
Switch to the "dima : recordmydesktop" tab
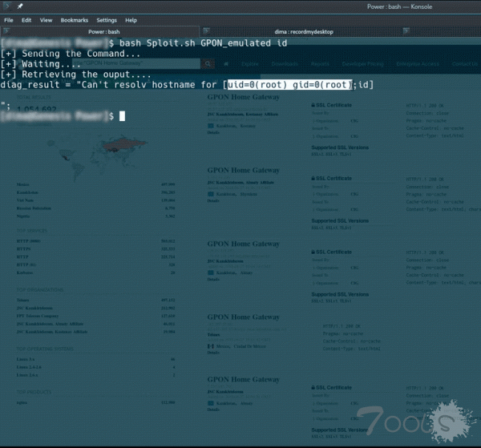306,31
